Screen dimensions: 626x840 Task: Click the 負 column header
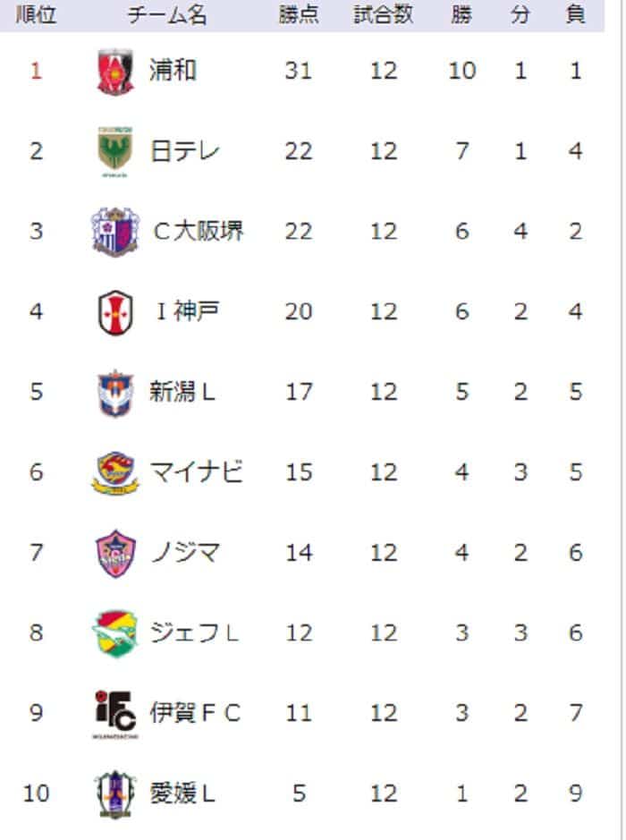(x=575, y=14)
